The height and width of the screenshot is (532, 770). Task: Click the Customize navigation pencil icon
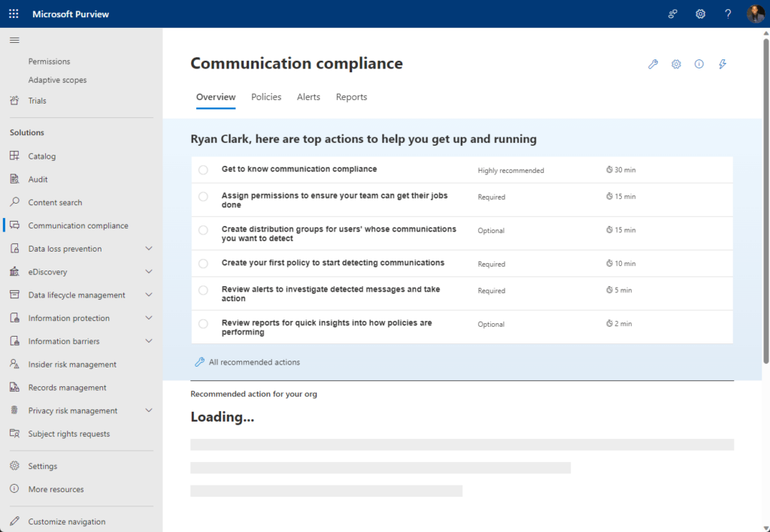point(15,521)
